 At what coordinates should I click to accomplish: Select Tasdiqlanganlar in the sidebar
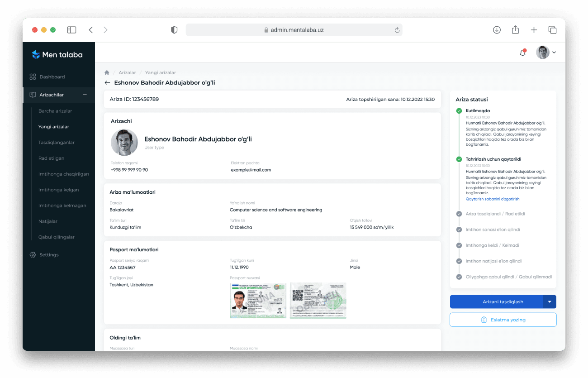click(57, 143)
